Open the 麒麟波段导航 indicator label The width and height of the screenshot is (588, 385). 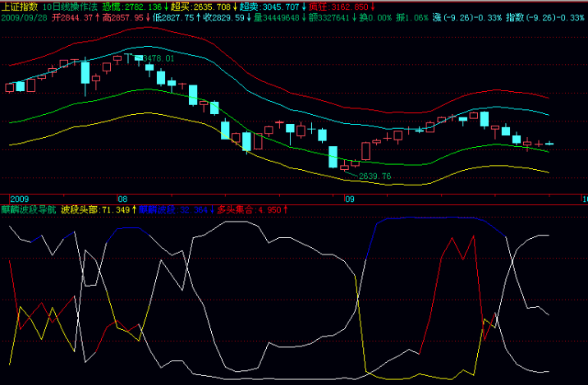27,210
